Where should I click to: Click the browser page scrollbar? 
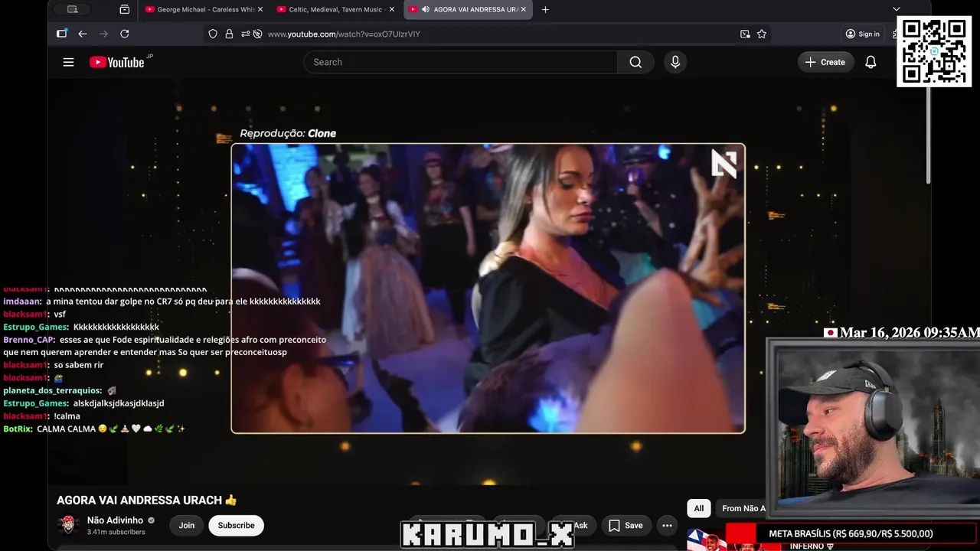pos(928,134)
